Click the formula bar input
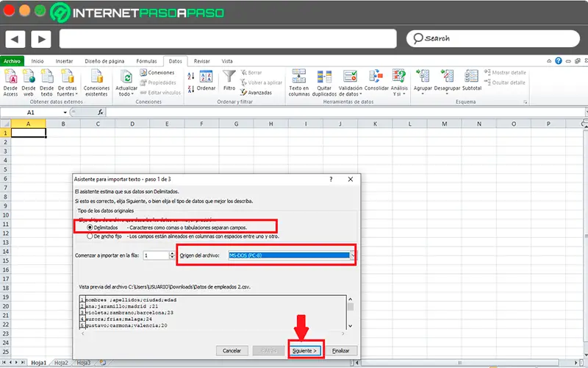This screenshot has height=368, width=588. click(345, 113)
